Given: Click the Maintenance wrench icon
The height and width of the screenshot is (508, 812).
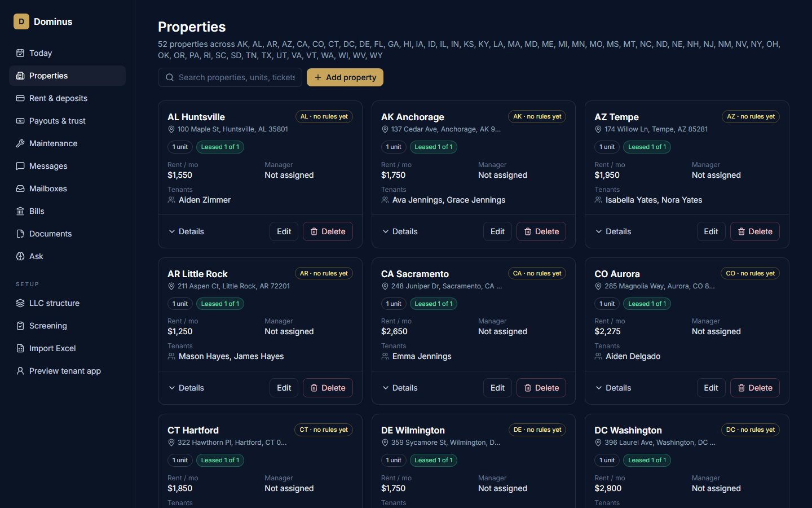Looking at the screenshot, I should pos(20,143).
